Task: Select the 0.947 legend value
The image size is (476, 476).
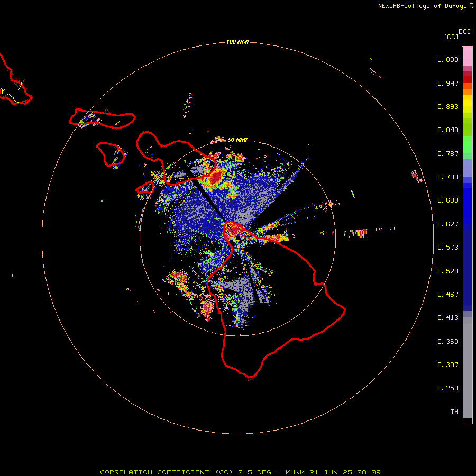Action: coord(448,83)
